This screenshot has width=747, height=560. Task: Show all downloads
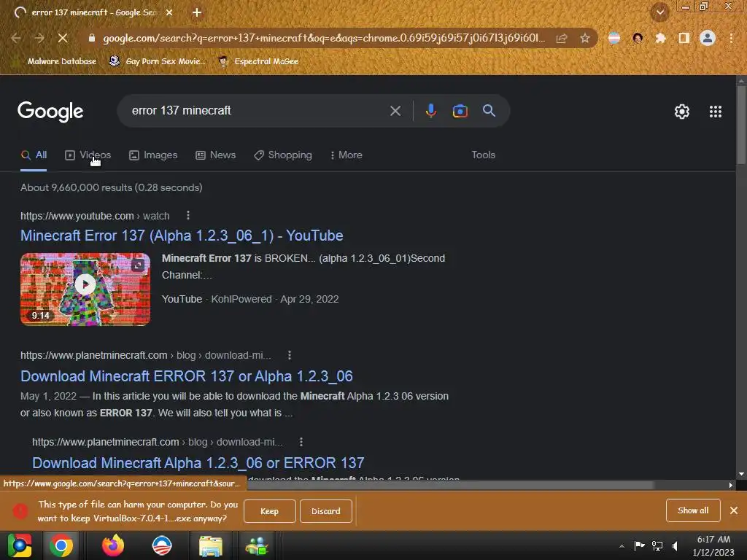(693, 510)
